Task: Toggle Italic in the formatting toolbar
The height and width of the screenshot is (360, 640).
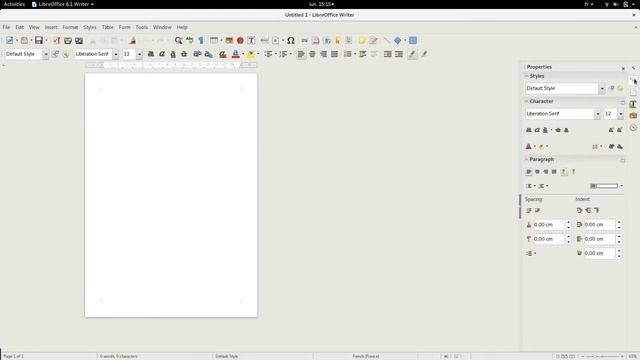Action: (x=162, y=54)
